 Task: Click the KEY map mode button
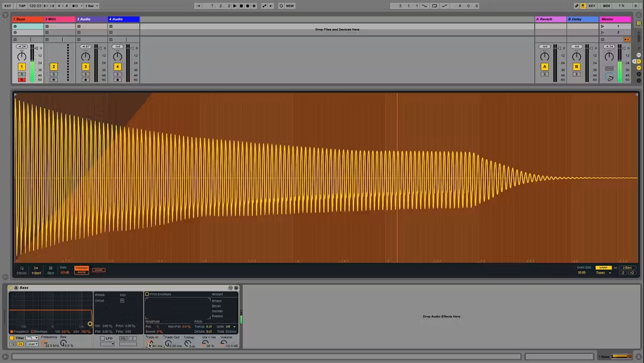pos(592,6)
